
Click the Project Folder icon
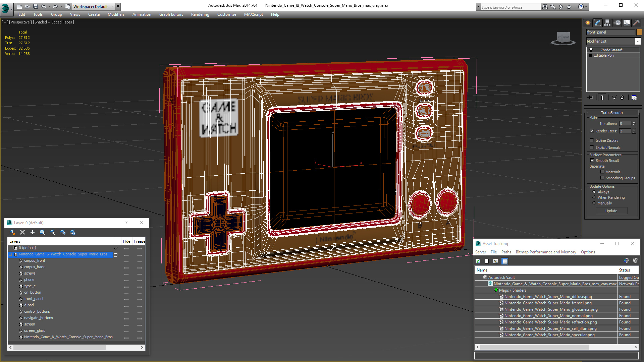(67, 6)
